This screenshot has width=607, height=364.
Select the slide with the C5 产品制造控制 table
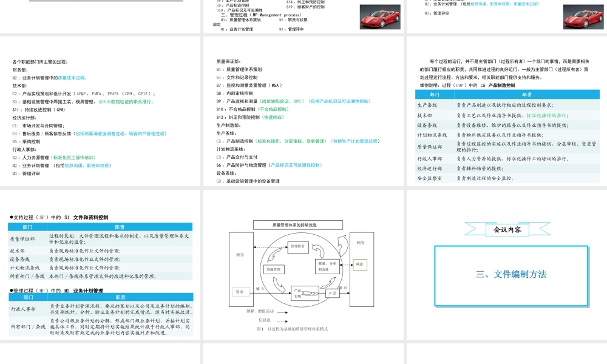coord(507,112)
